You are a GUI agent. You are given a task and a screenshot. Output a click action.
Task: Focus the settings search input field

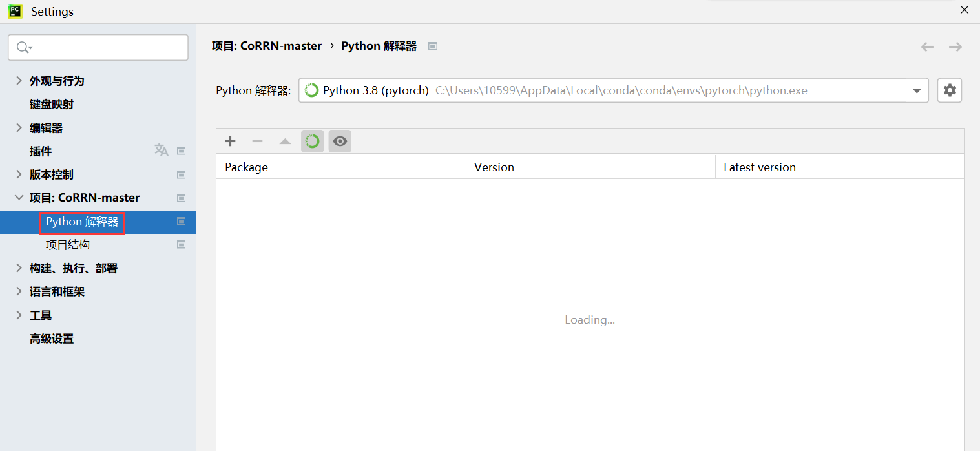click(x=98, y=47)
